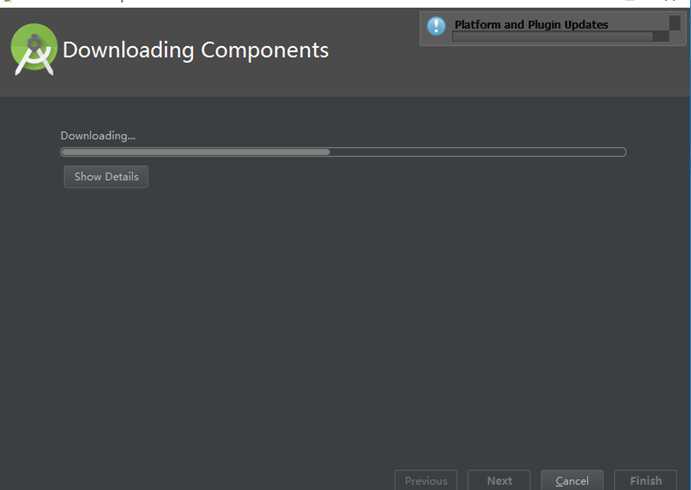This screenshot has width=691, height=490.
Task: Open the Platform and Plugin Updates notification
Action: (531, 25)
